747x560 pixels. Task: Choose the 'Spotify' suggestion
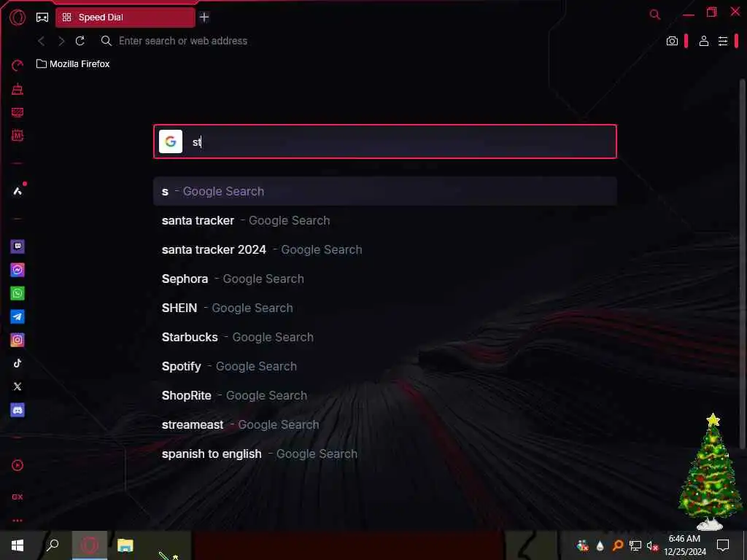point(385,366)
